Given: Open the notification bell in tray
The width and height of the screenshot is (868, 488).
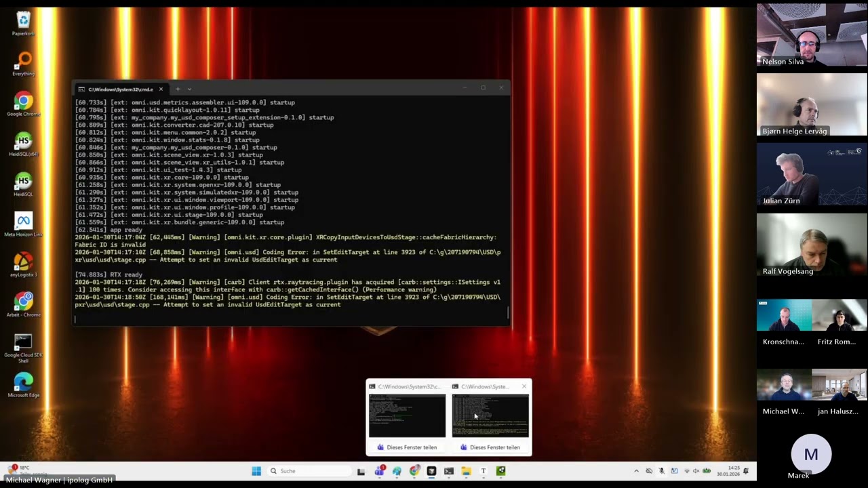Looking at the screenshot, I should [747, 471].
